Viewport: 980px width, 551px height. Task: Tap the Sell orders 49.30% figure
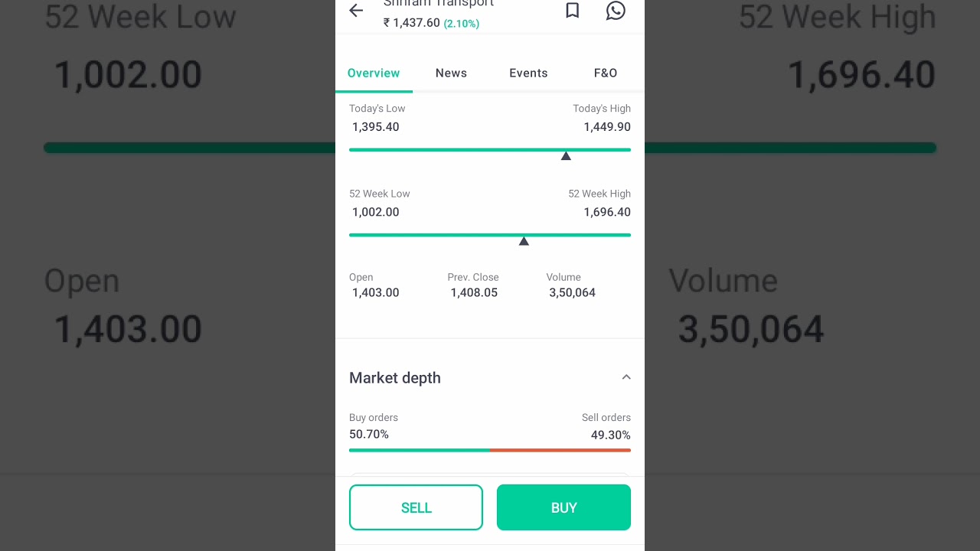(x=610, y=435)
